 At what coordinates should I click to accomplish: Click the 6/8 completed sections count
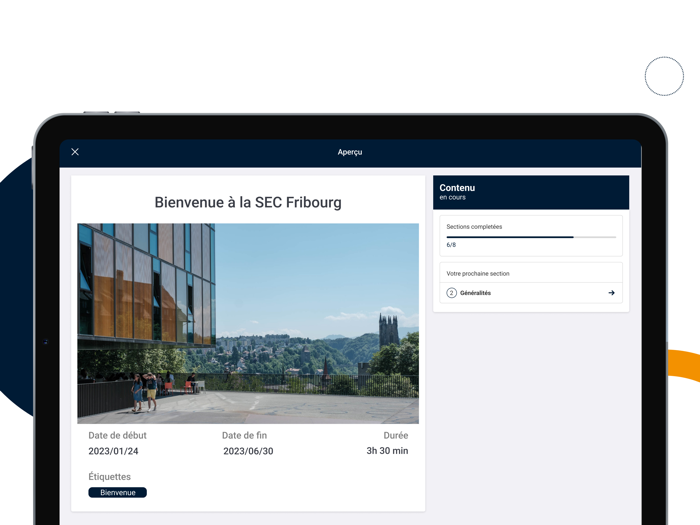pyautogui.click(x=451, y=245)
